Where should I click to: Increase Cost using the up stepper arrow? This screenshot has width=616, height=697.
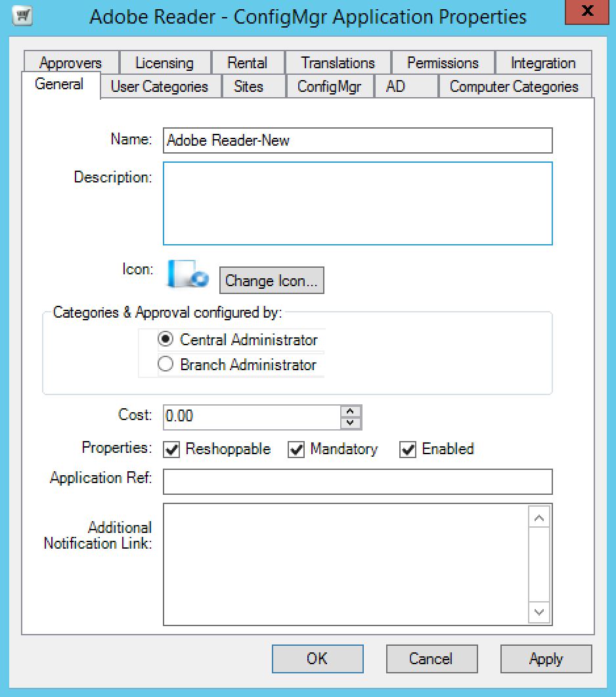click(x=351, y=411)
